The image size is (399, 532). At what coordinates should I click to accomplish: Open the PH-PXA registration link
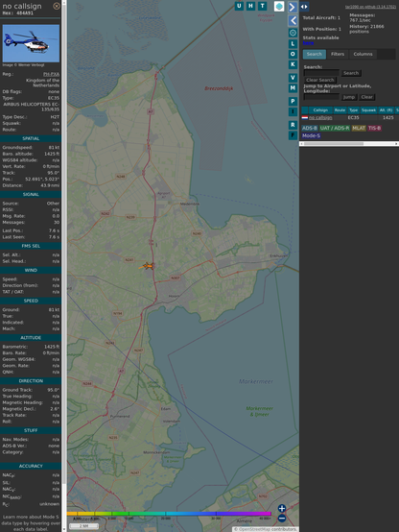click(x=51, y=74)
